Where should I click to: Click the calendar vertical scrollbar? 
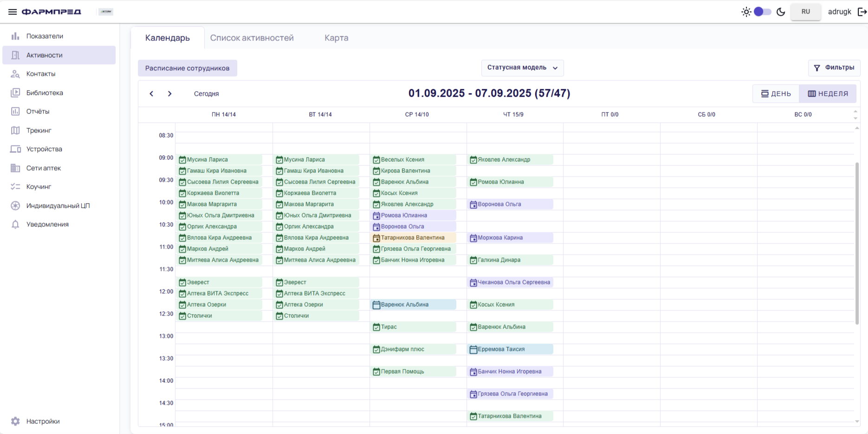pyautogui.click(x=856, y=242)
